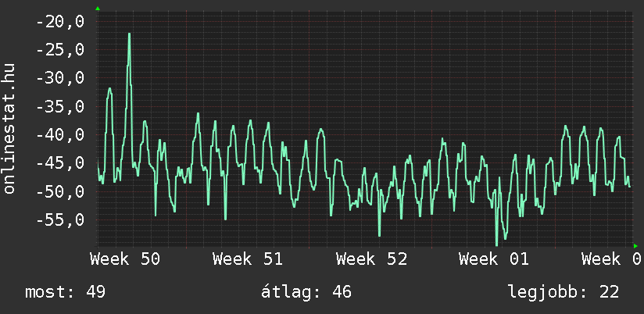Viewport: 644px width, 314px height.
Task: Click the partially cut-off last Week label
Action: coord(612,259)
